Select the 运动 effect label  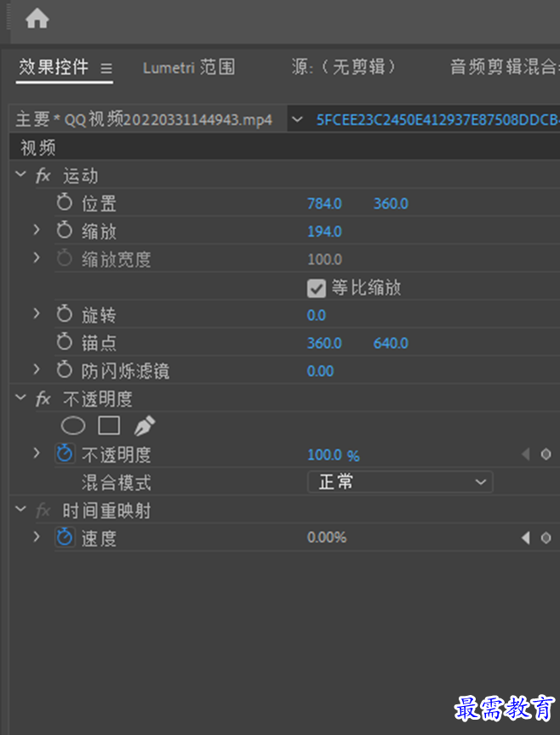81,176
